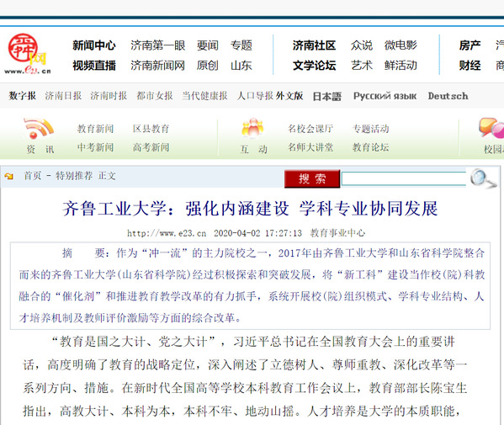Open the 新闻中心 menu item
Viewport: 504px width, 425px height.
(94, 45)
